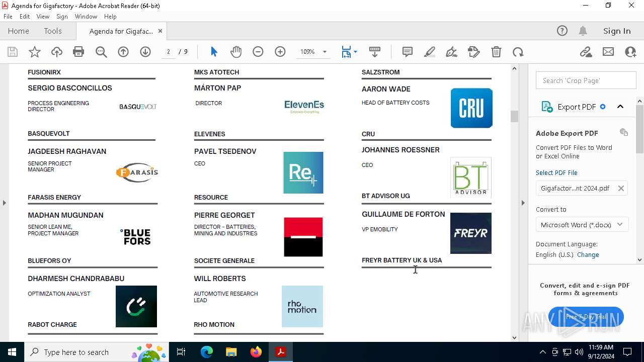The width and height of the screenshot is (644, 362).
Task: Click the right panel scrollbar thumb
Action: (640, 129)
